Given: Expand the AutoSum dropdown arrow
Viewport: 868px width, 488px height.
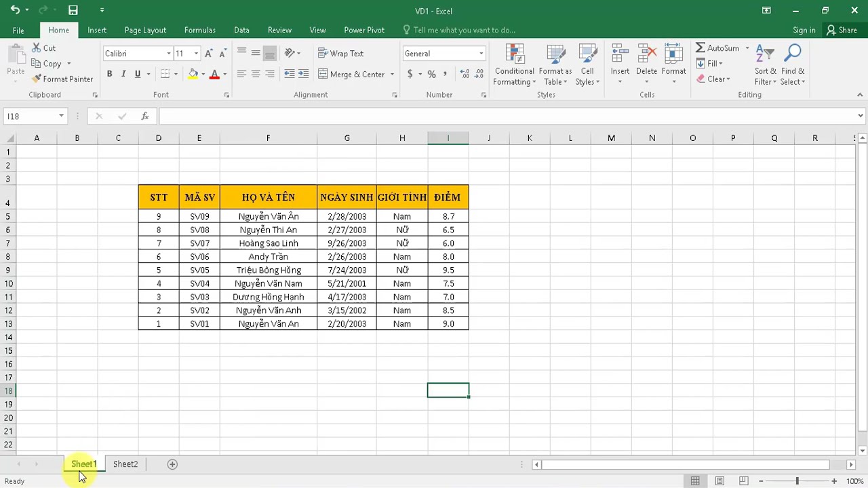Looking at the screenshot, I should (x=747, y=48).
